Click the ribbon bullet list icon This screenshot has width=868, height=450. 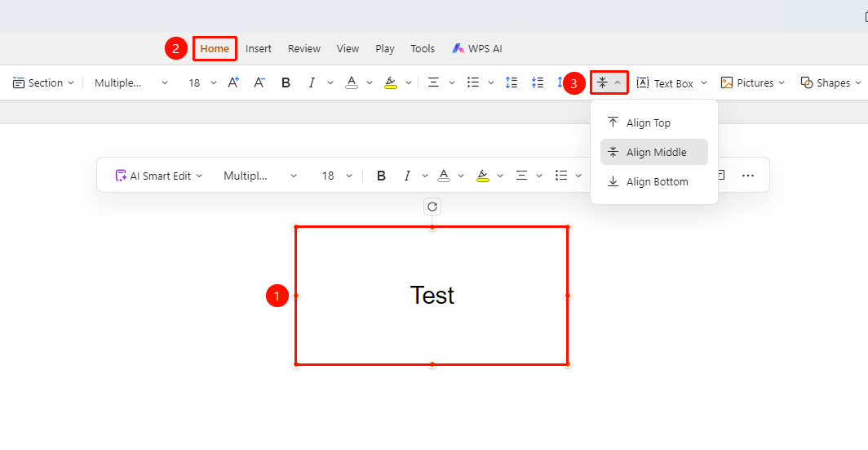point(473,82)
